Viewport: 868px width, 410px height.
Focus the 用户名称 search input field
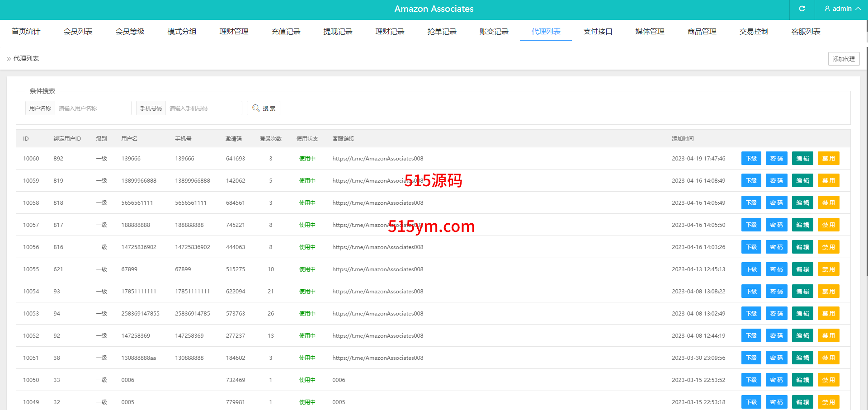point(93,108)
